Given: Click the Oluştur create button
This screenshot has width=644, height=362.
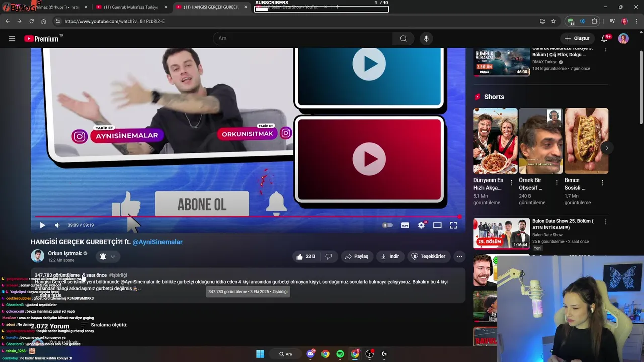Looking at the screenshot, I should pos(577,39).
